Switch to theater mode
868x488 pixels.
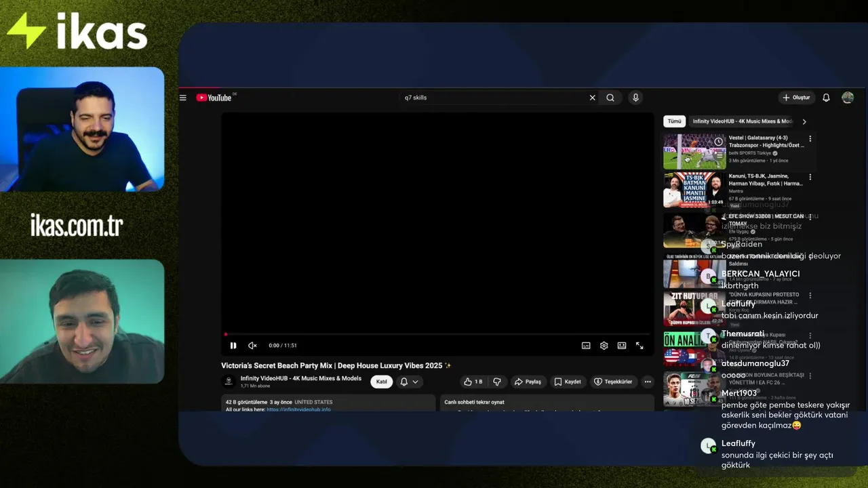pyautogui.click(x=621, y=346)
